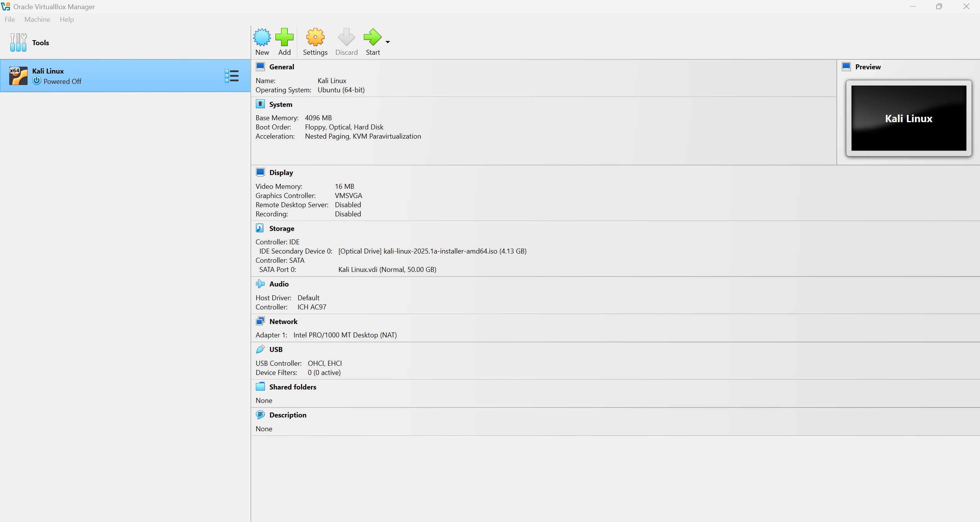Click the Device Filters 0 (0 active) value
Screen dimensions: 980x522
click(x=324, y=372)
